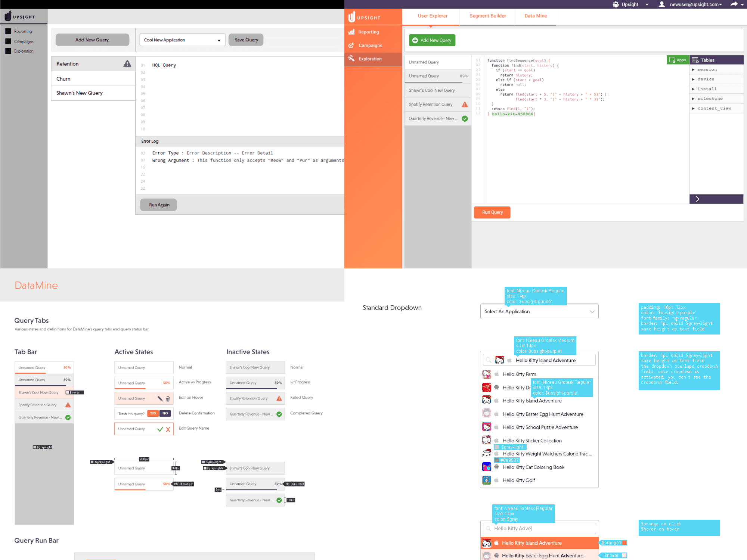
Task: Click the warning icon on Spotify Retention Query
Action: (x=465, y=105)
